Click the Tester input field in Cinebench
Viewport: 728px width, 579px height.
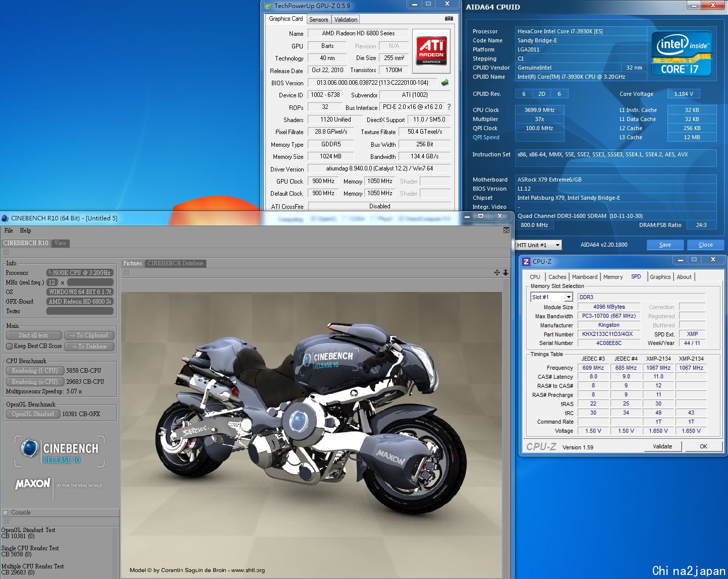(x=80, y=311)
